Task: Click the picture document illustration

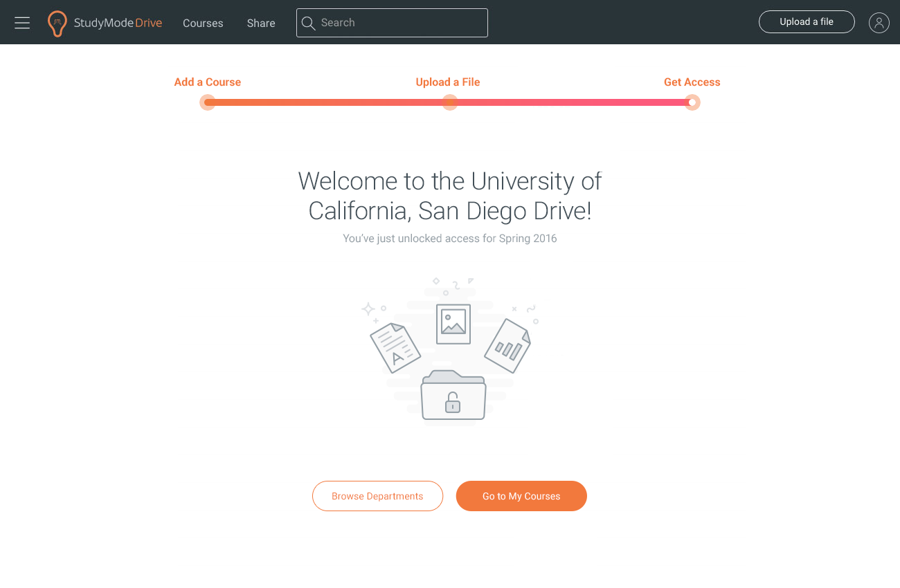Action: pos(453,324)
